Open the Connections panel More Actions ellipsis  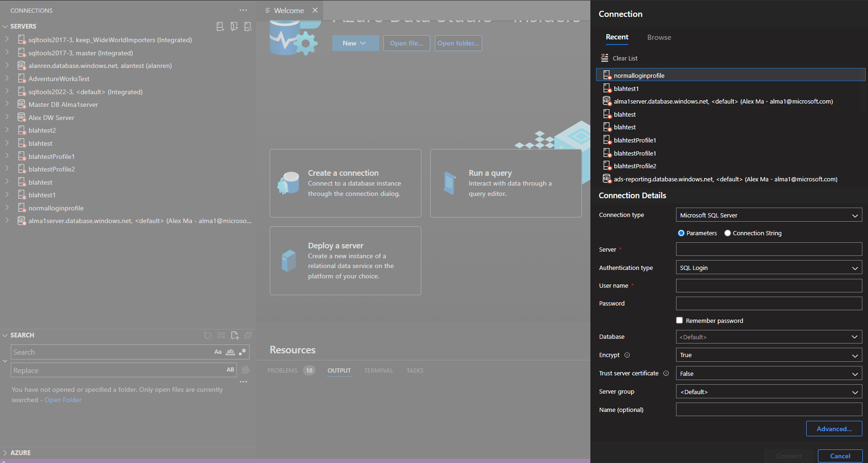point(243,10)
